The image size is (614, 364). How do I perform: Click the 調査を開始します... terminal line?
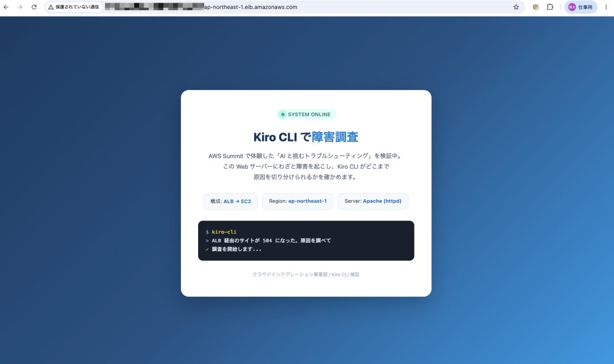(x=234, y=249)
